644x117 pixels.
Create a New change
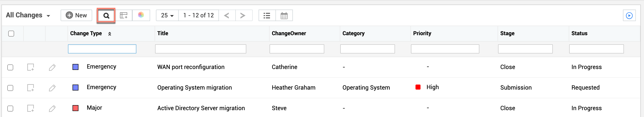76,16
